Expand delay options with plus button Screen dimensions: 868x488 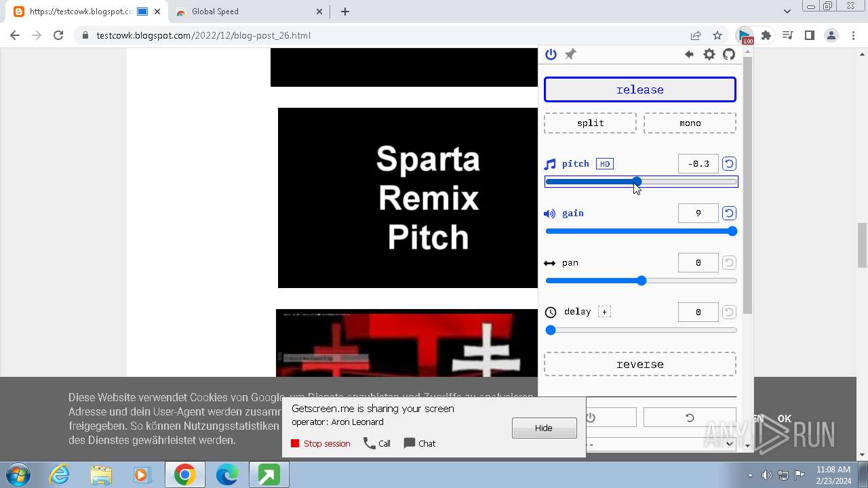click(604, 311)
